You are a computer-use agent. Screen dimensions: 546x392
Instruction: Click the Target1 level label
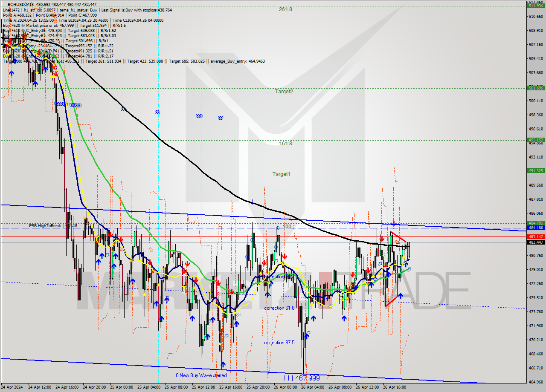click(282, 174)
